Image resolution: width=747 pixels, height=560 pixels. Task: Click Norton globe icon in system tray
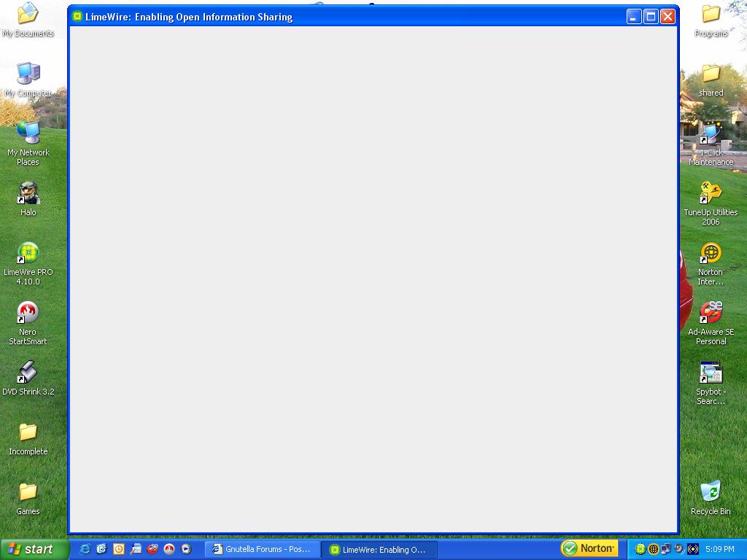pos(653,549)
